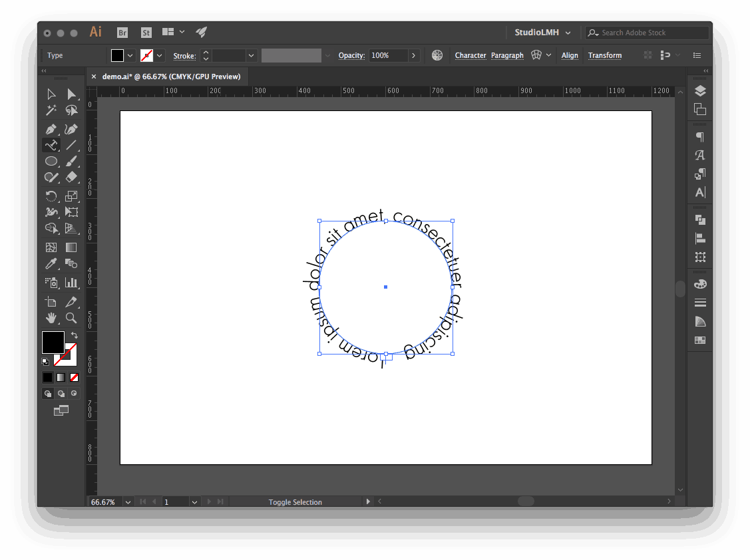Click the Stroke panel link

(x=184, y=56)
